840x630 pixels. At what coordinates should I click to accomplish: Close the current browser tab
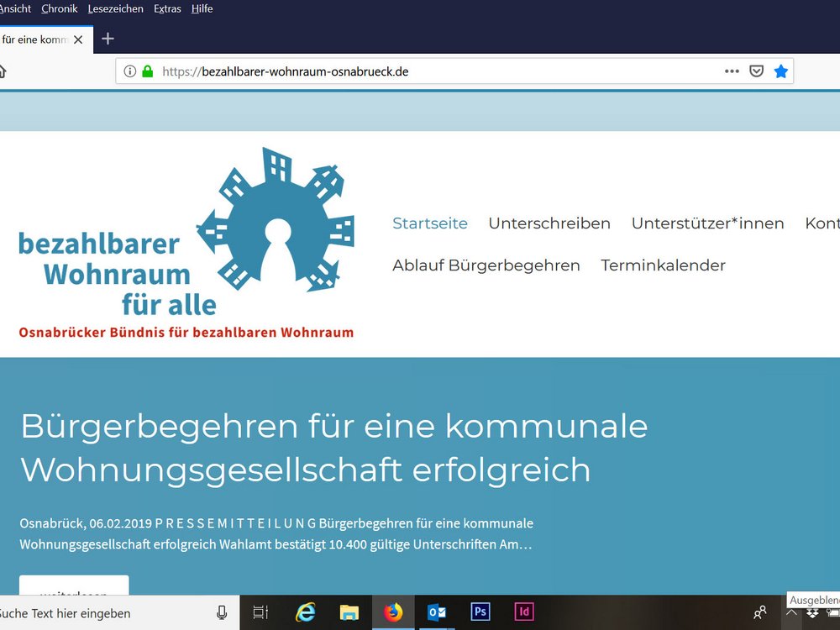tap(79, 39)
